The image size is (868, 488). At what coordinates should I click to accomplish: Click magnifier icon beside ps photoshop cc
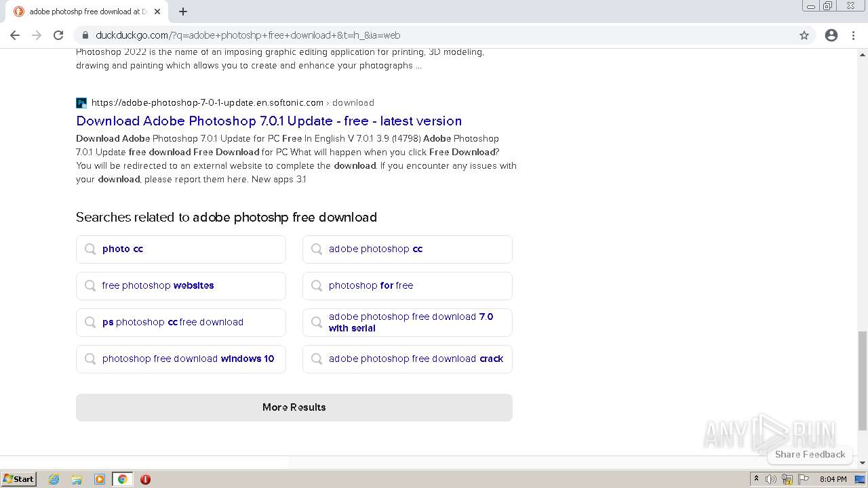coord(90,323)
